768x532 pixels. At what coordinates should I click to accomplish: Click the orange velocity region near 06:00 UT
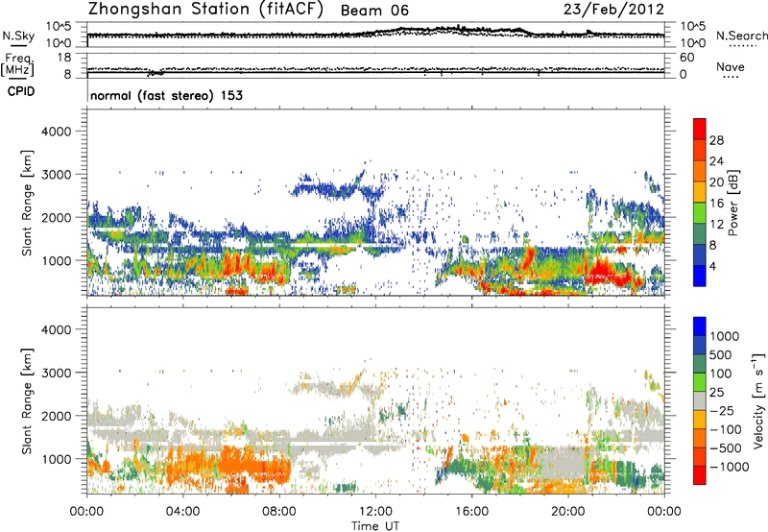pos(235,463)
